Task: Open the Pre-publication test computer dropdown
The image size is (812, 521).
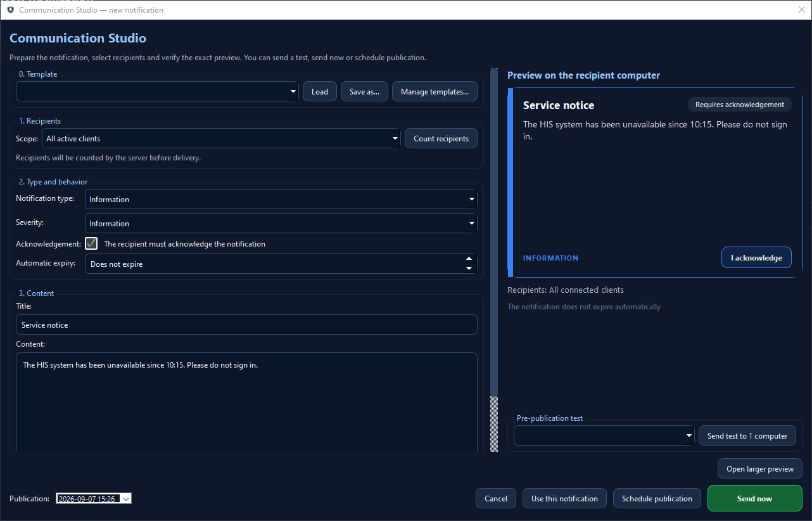Action: (604, 435)
